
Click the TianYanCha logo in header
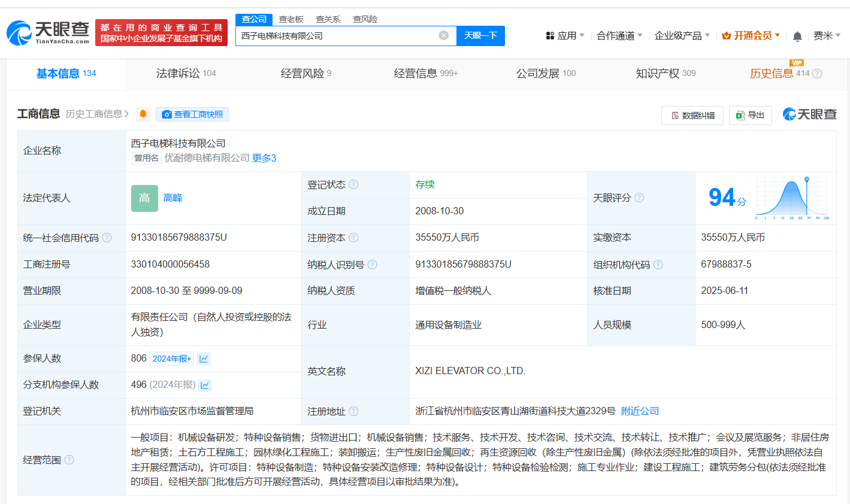click(x=48, y=32)
